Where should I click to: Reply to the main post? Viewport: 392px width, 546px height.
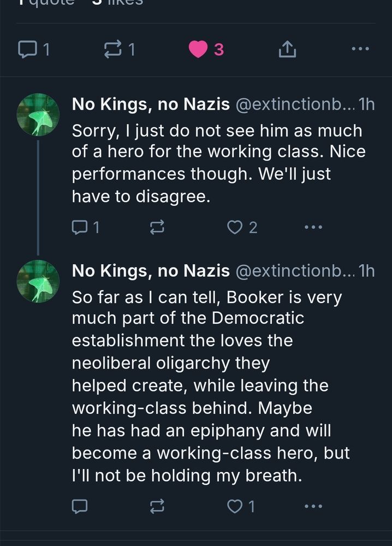[27, 50]
